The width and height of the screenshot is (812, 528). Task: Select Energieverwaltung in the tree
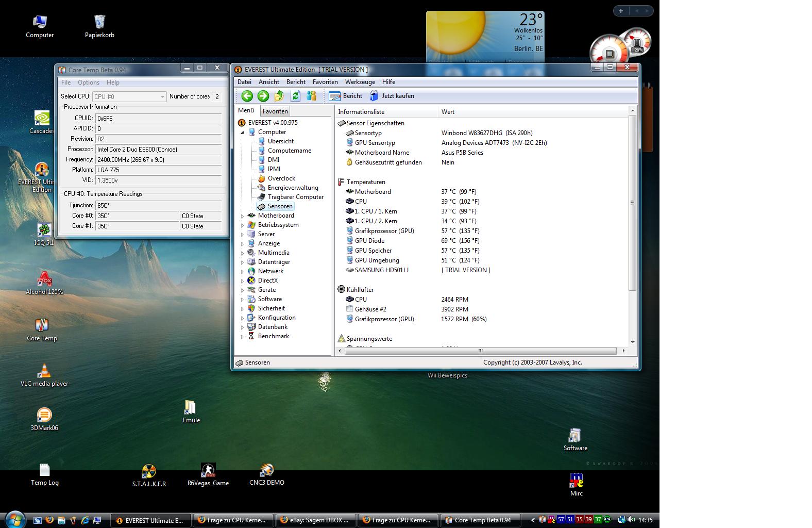coord(293,188)
